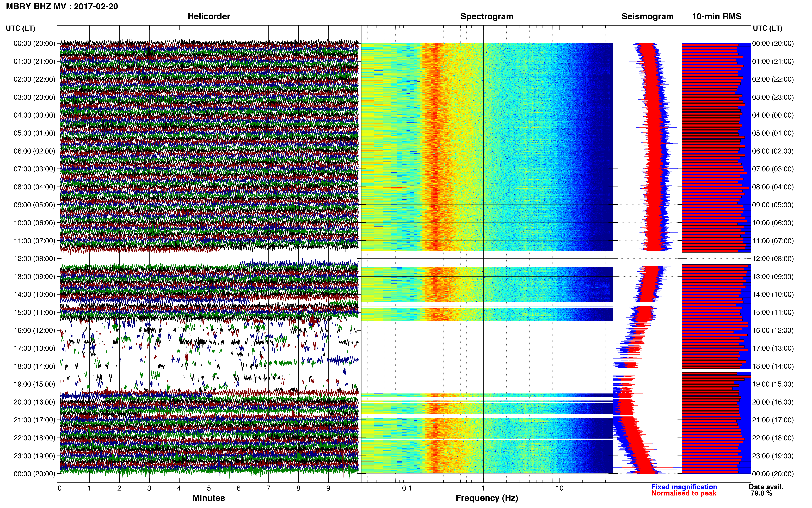Click left time label '21:00 (17:00)'
The image size is (812, 508).
coord(34,420)
